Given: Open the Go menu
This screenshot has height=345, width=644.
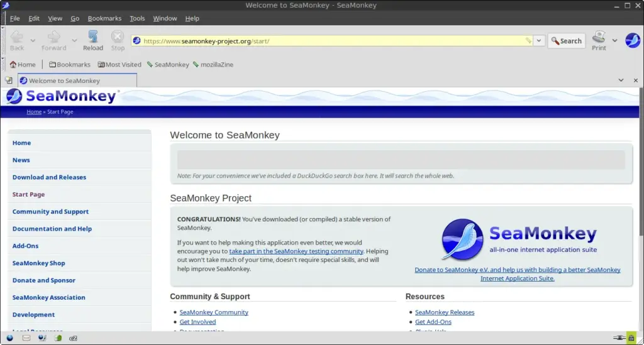Looking at the screenshot, I should [x=75, y=18].
